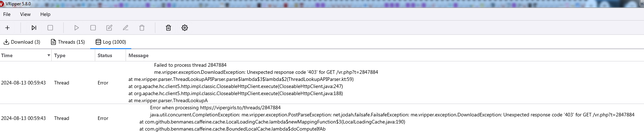The height and width of the screenshot is (132, 644).
Task: Click the ThreadLookupAPIParser.kt:59 stack trace line
Action: tap(241, 79)
